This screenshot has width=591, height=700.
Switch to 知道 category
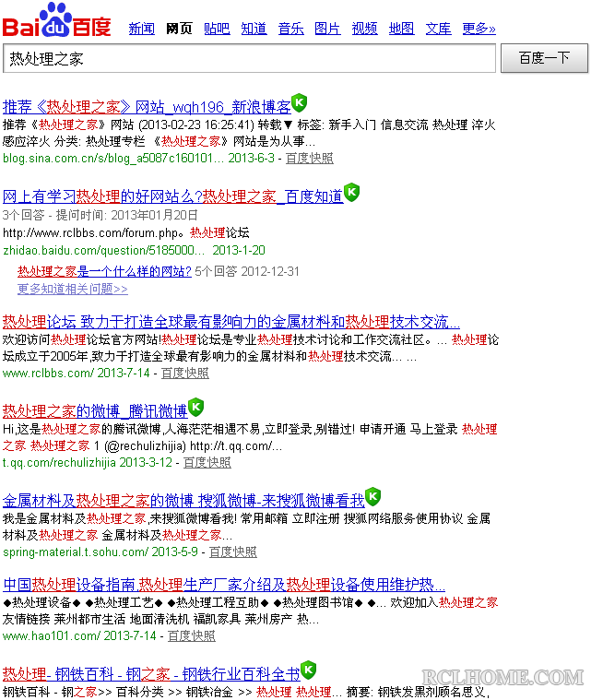click(254, 29)
